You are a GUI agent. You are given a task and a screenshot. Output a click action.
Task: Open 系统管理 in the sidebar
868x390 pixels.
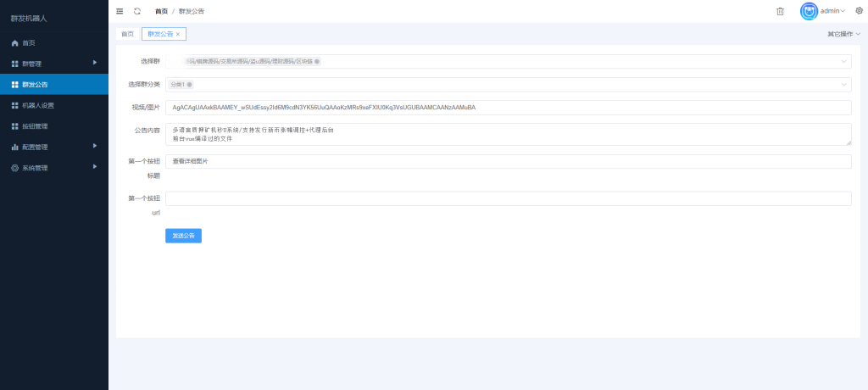pyautogui.click(x=54, y=168)
